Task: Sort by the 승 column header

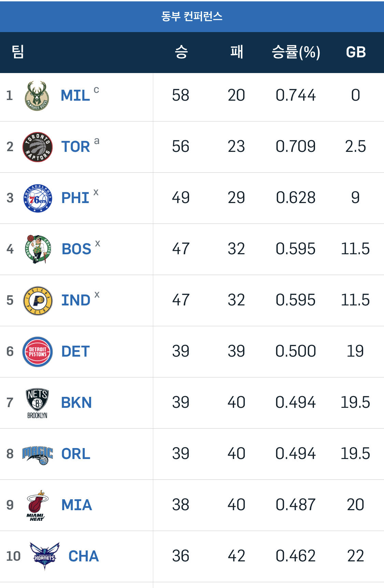Action: (x=181, y=52)
